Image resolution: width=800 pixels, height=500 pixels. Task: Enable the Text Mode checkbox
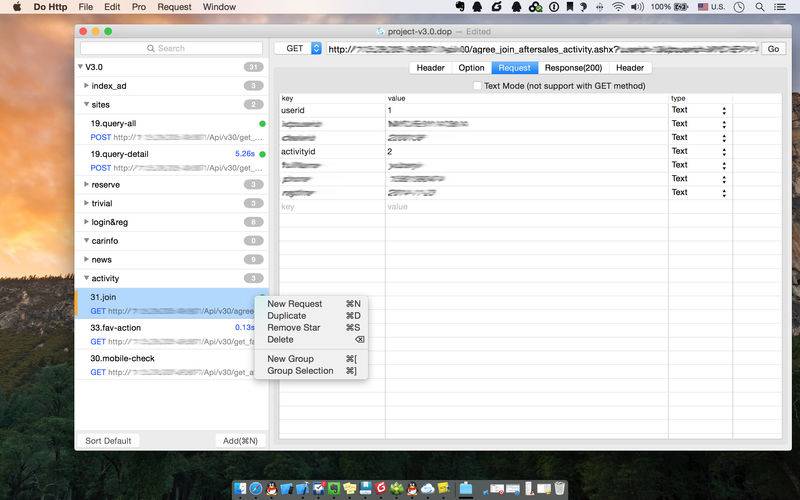tap(477, 86)
